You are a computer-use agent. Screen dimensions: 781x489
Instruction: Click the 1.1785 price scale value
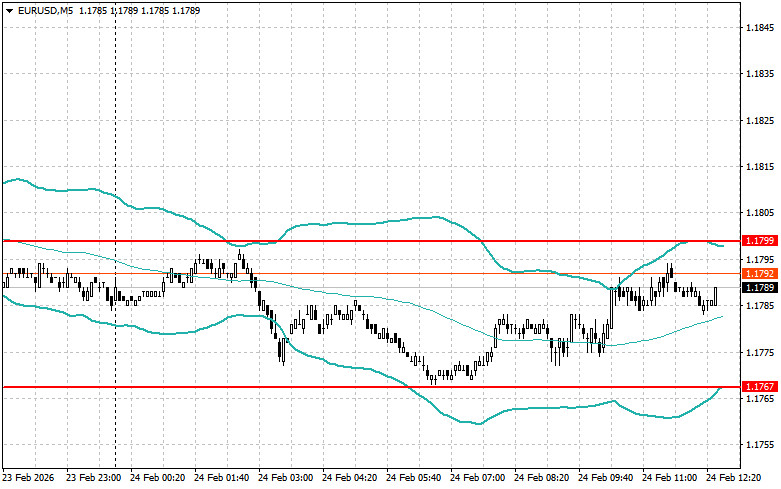[760, 306]
